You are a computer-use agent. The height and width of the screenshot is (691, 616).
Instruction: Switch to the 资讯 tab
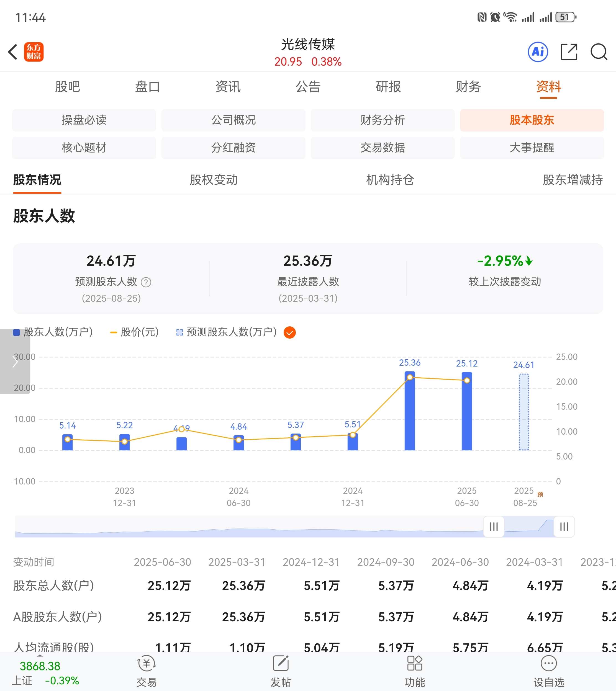pos(228,87)
